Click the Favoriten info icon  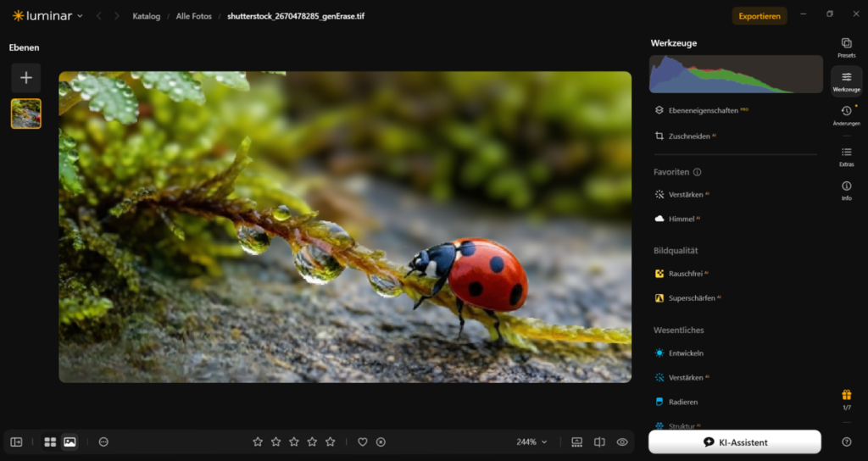tap(697, 172)
